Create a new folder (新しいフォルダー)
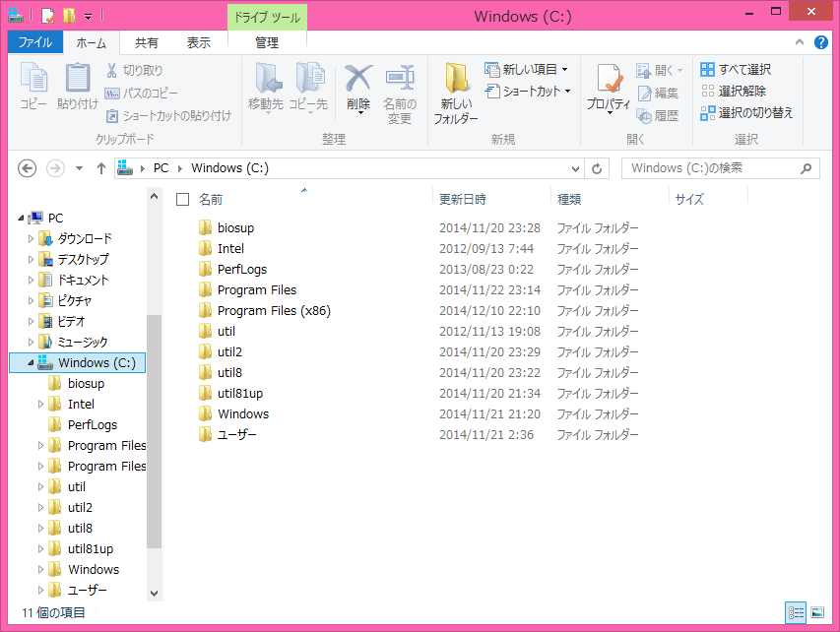Screen dimensions: 840x632 pyautogui.click(x=456, y=94)
